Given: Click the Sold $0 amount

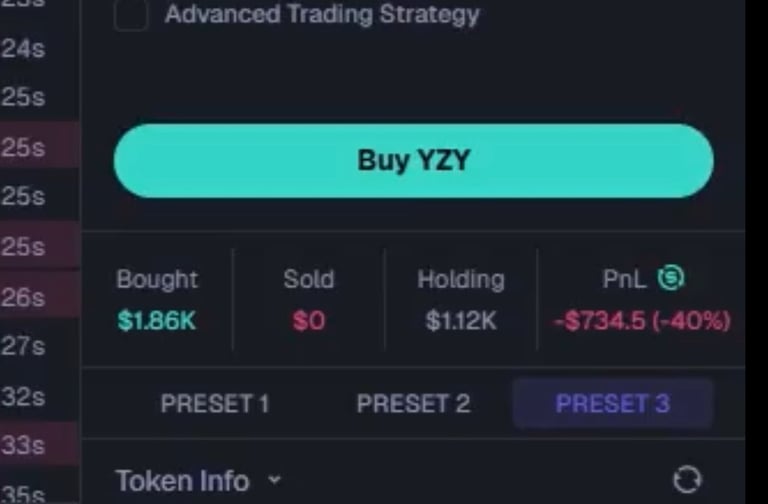Looking at the screenshot, I should pyautogui.click(x=308, y=321).
